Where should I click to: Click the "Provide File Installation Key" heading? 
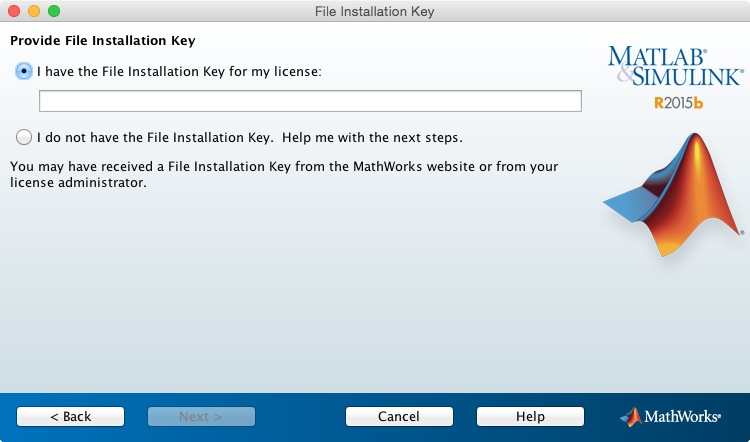(102, 41)
